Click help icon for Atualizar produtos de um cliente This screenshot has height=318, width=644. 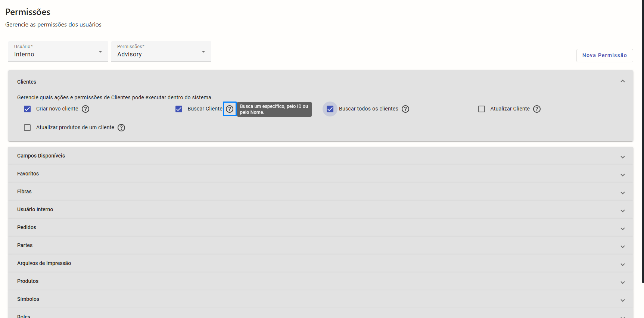click(121, 128)
